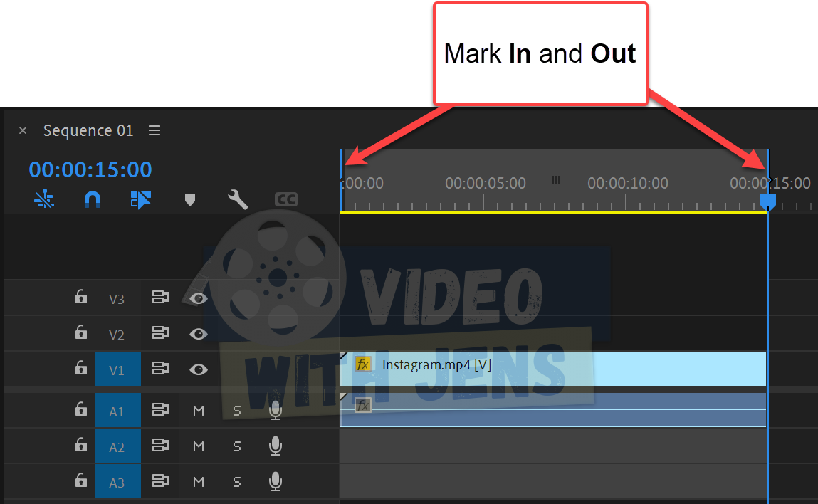Add a marker with the marker icon

[190, 200]
